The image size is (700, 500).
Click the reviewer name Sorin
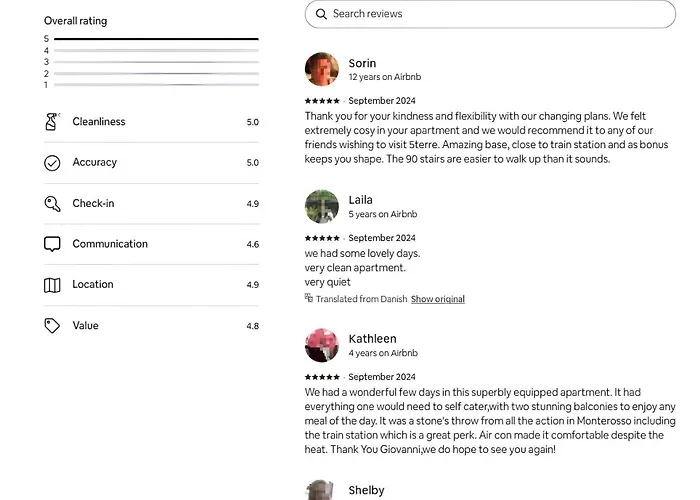pos(362,63)
